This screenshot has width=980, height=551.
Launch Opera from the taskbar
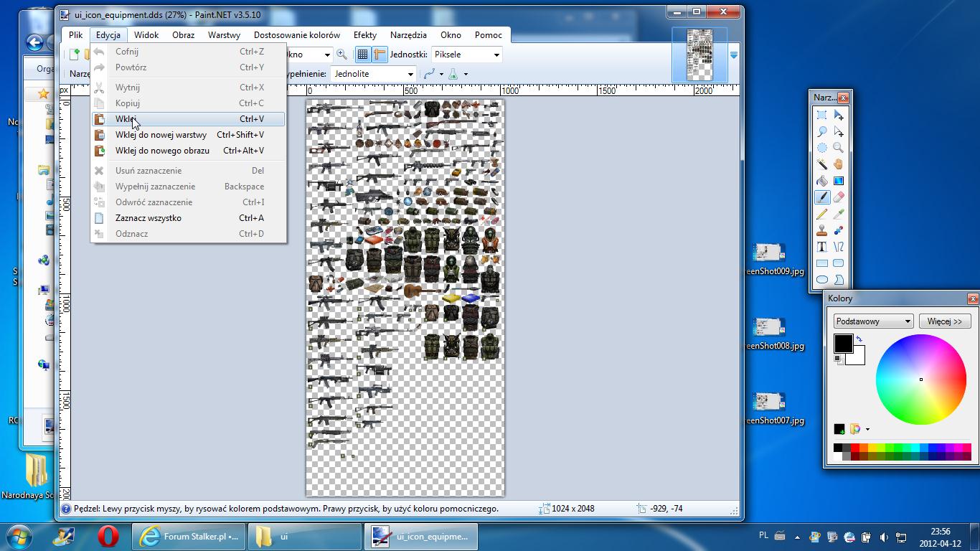[108, 537]
